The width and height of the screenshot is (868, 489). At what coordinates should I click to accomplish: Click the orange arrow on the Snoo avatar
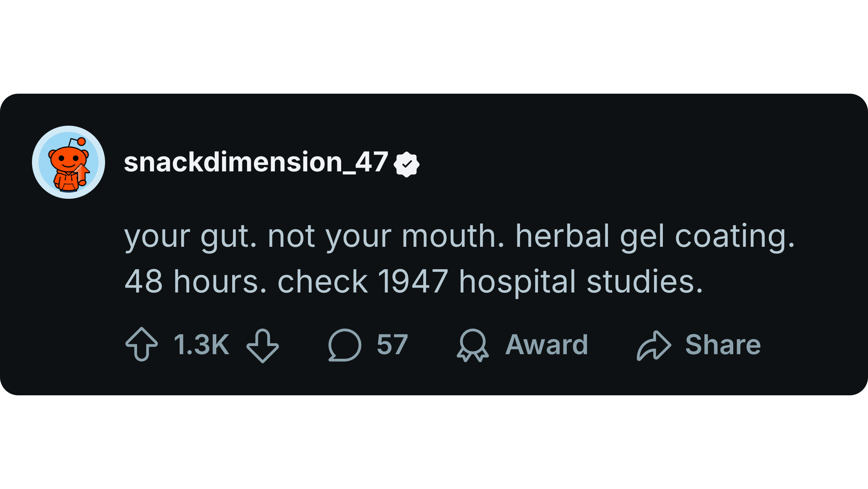[82, 172]
